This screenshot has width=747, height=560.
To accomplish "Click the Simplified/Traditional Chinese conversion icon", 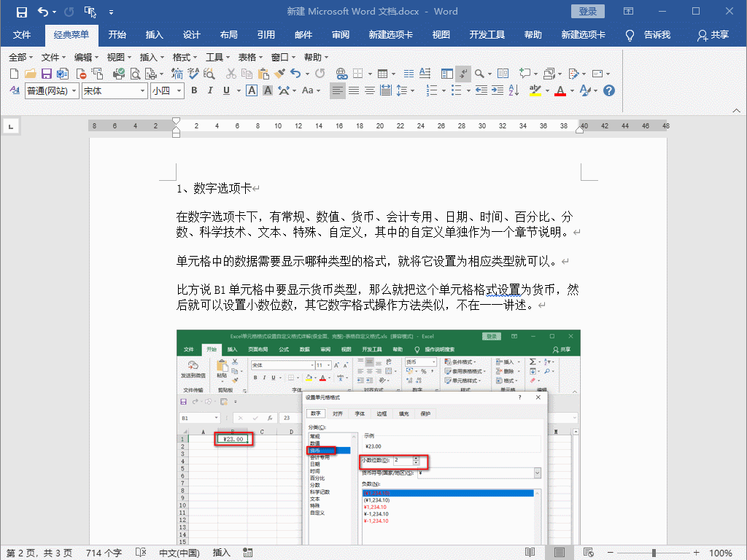I will coord(177,74).
